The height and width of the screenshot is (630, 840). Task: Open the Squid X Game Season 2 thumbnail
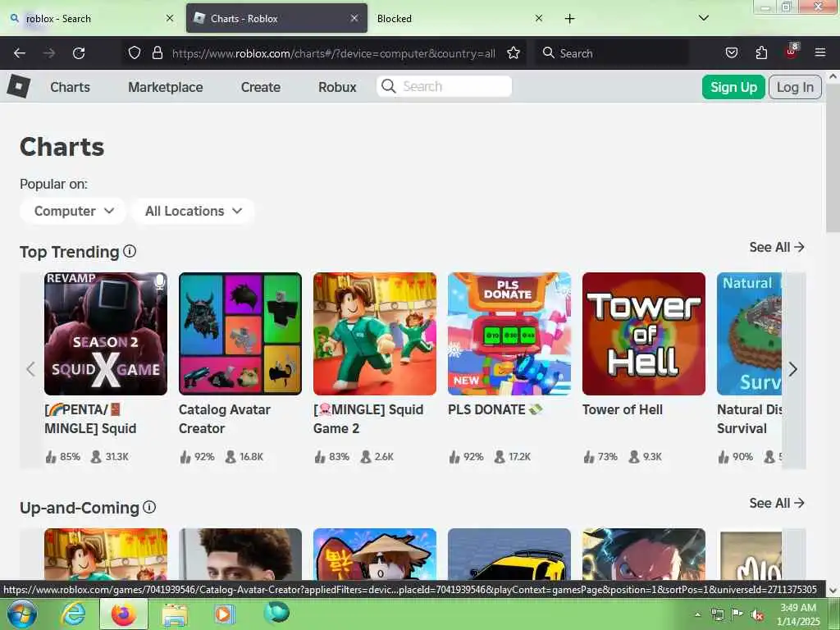click(106, 334)
